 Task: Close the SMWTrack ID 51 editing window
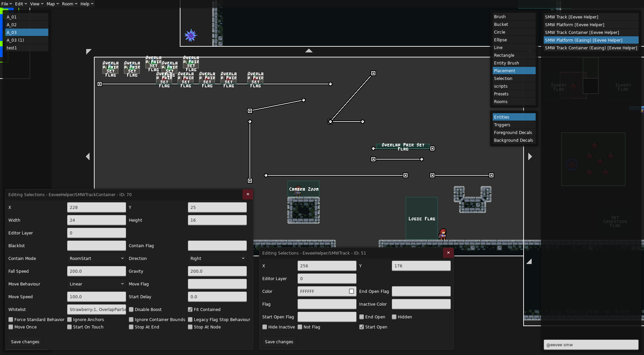(448, 253)
